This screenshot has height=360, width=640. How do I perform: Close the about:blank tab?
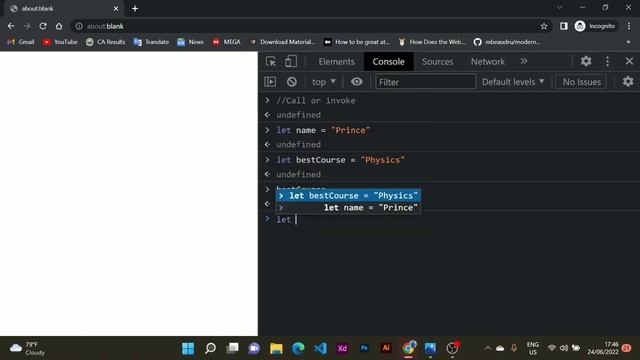click(x=116, y=9)
